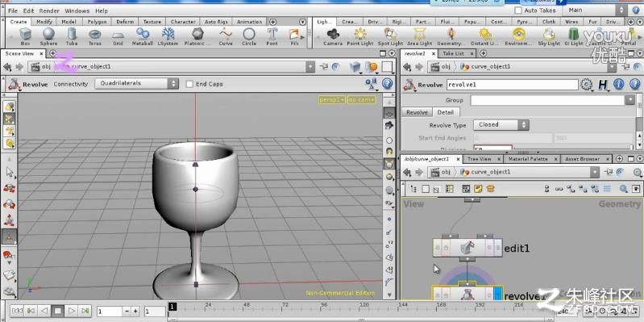
Task: Select the LSystem shelf tool
Action: coord(168,36)
